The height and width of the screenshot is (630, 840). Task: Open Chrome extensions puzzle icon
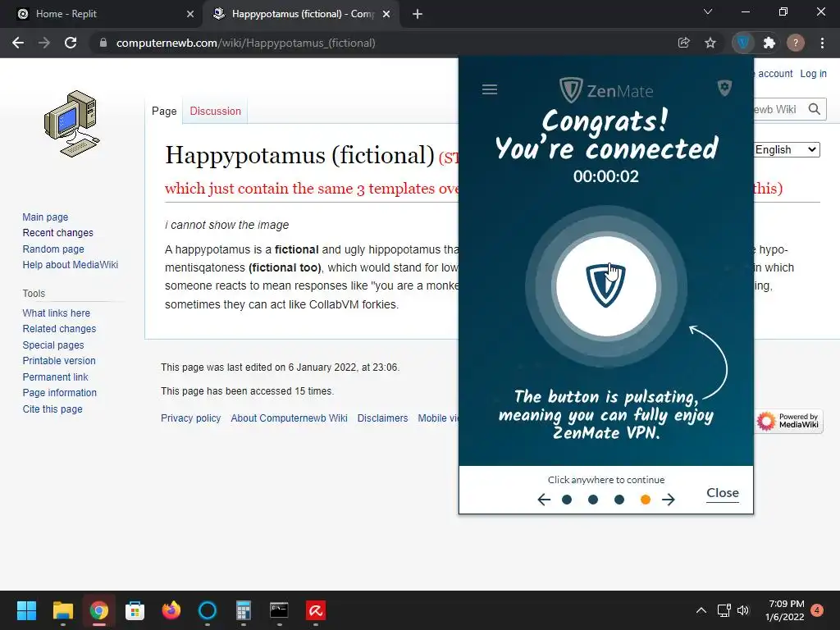(769, 43)
